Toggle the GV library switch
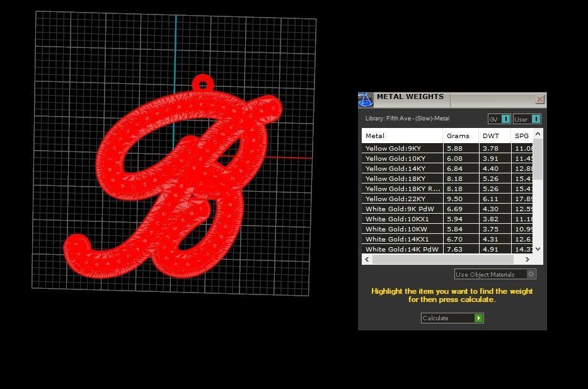 (x=499, y=119)
